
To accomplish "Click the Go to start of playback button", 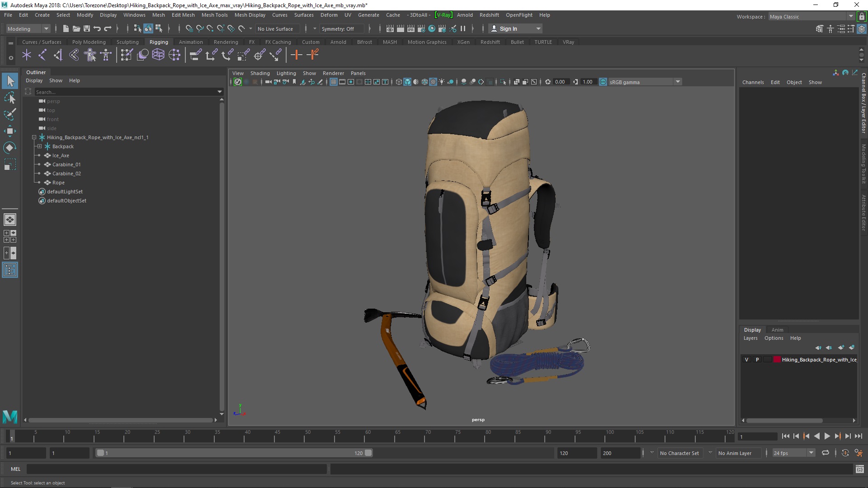I will tap(785, 436).
